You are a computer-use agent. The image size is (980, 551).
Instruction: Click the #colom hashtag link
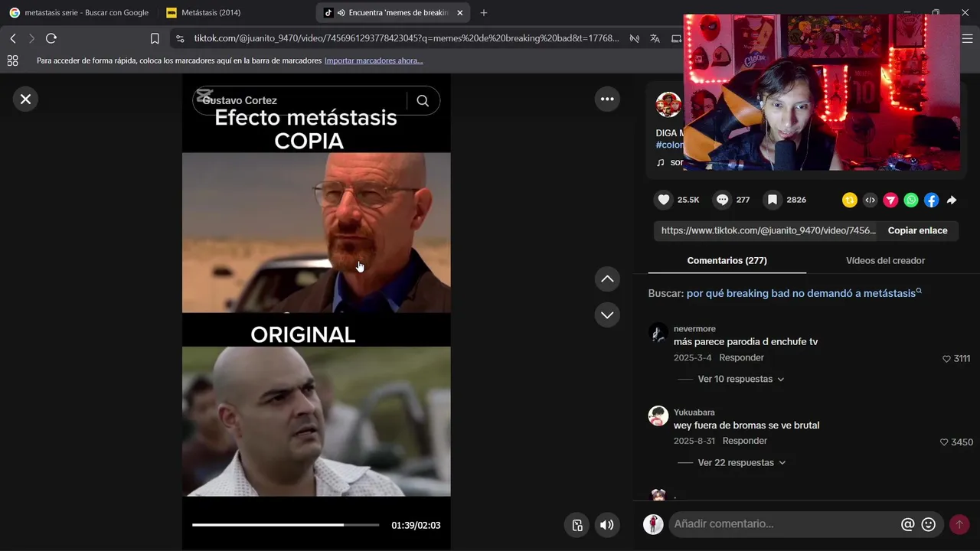(670, 145)
